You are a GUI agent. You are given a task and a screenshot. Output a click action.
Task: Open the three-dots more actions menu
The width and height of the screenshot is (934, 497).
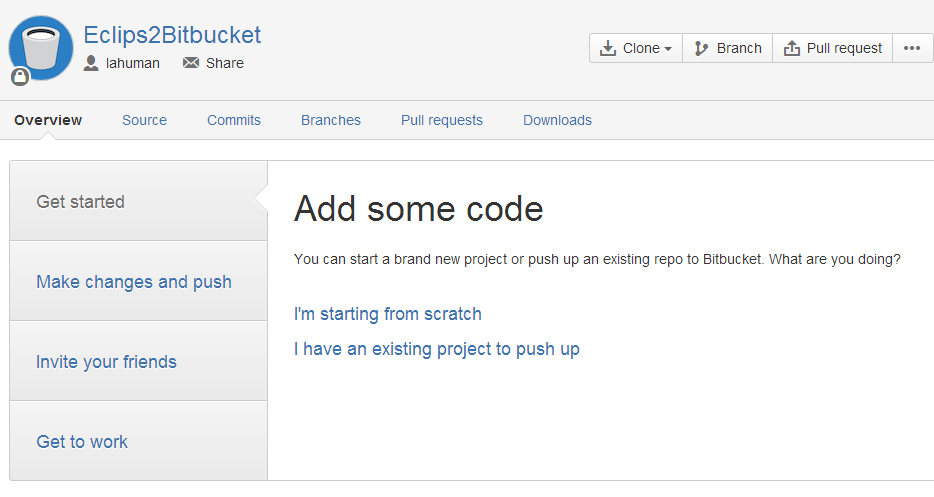pos(911,48)
